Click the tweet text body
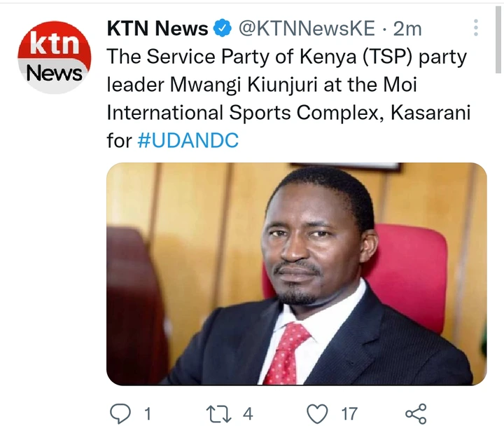This screenshot has width=504, height=440. [x=288, y=98]
